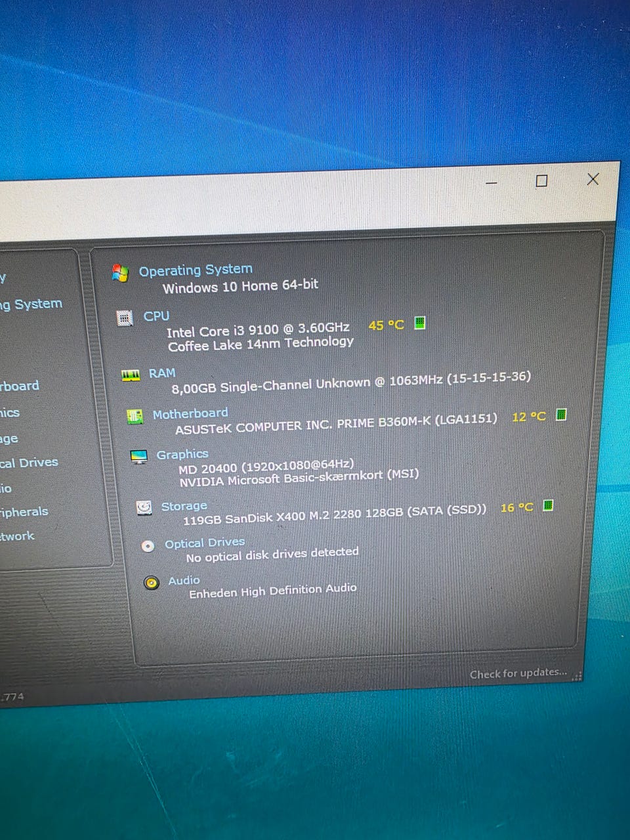
Task: Click No optical disk drives detected text
Action: click(x=272, y=555)
